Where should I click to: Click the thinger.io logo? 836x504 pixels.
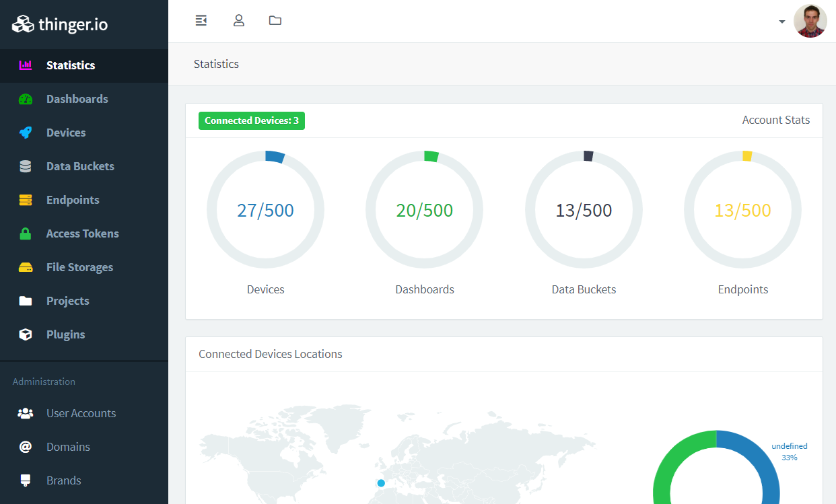pos(60,24)
